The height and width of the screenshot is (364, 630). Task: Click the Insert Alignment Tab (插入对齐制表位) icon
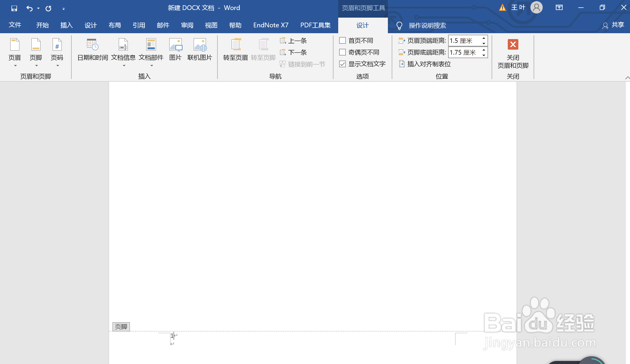(402, 64)
